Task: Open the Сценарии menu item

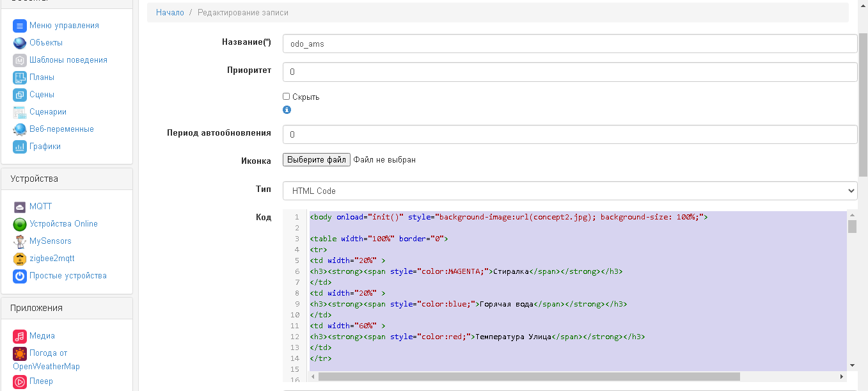Action: (48, 112)
